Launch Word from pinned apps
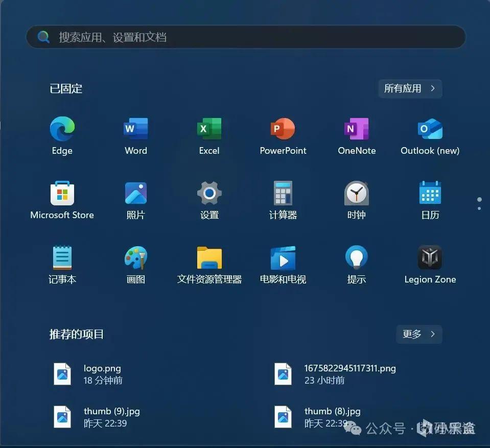 135,129
